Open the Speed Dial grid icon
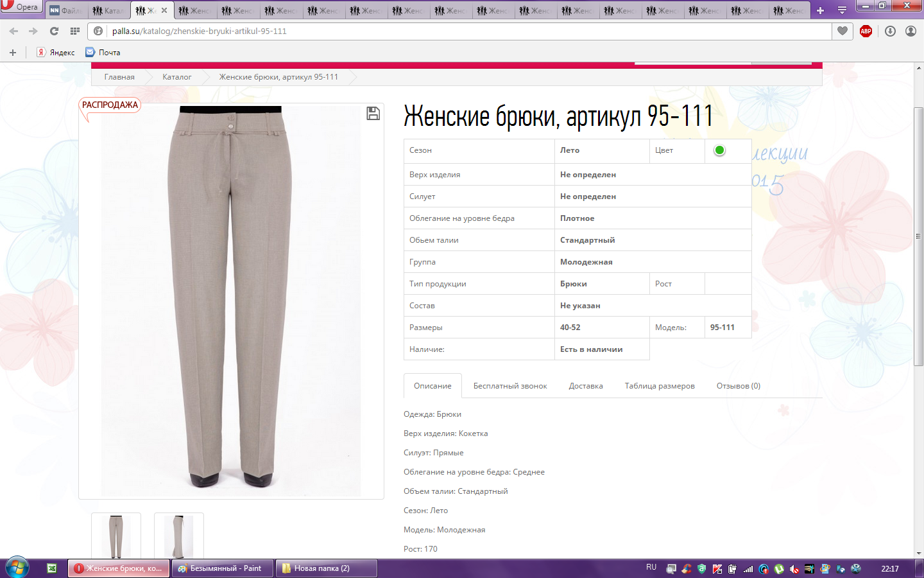The height and width of the screenshot is (578, 924). click(75, 31)
